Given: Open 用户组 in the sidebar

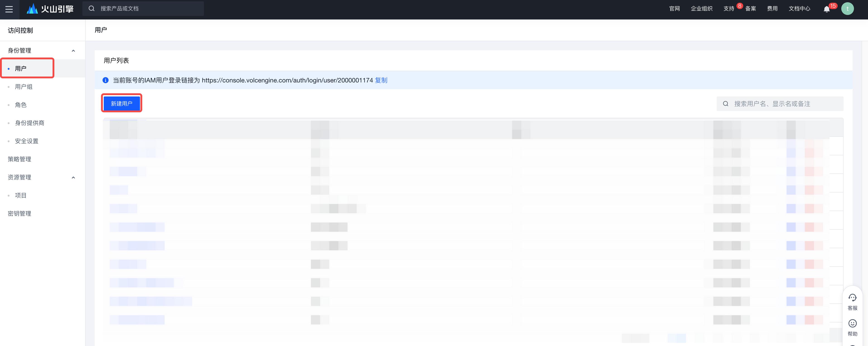Looking at the screenshot, I should [x=24, y=86].
